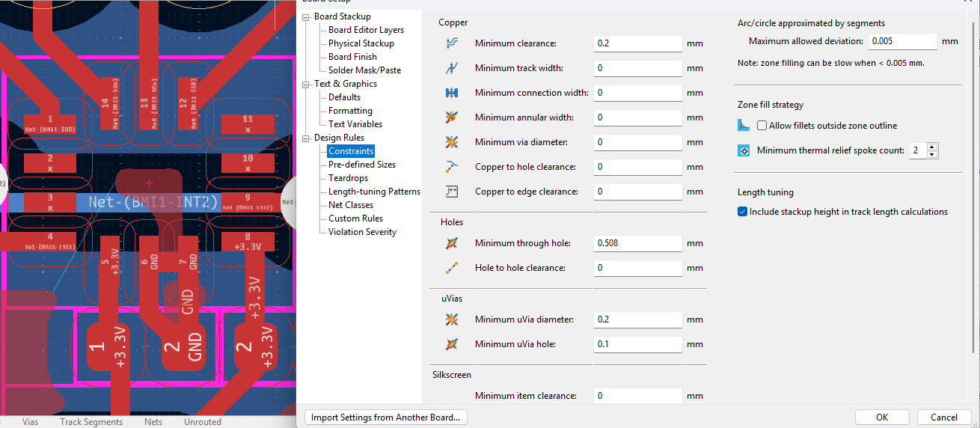Viewport: 980px width, 428px height.
Task: Click the Copper to hole clearance field
Action: tap(638, 167)
